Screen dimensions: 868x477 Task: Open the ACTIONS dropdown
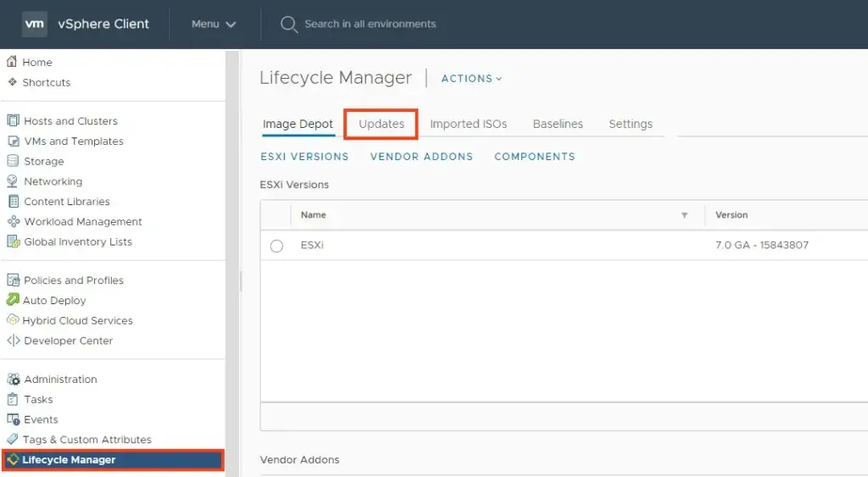click(x=471, y=79)
